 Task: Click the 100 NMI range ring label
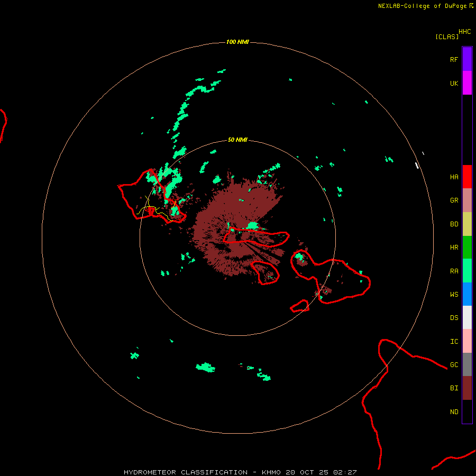click(x=237, y=42)
